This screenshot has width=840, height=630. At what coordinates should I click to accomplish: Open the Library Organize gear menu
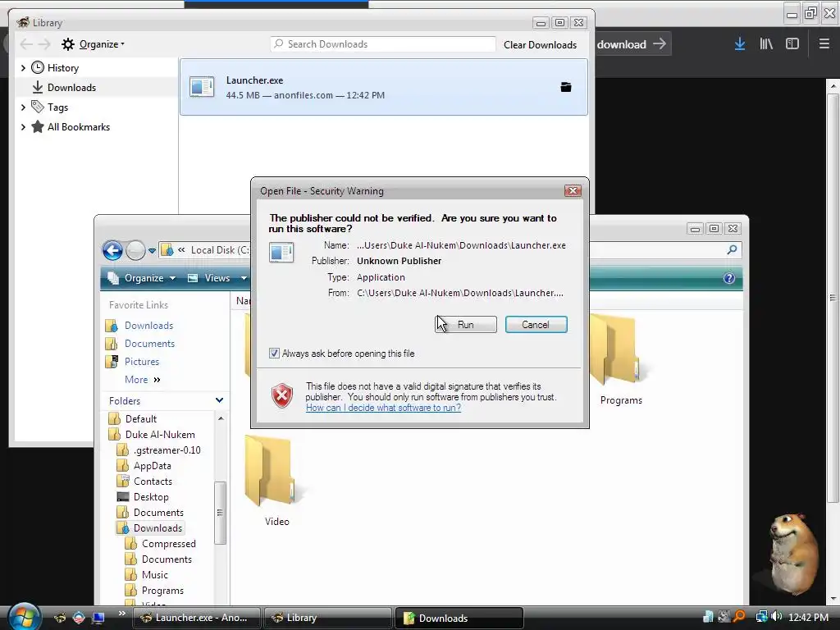click(92, 44)
